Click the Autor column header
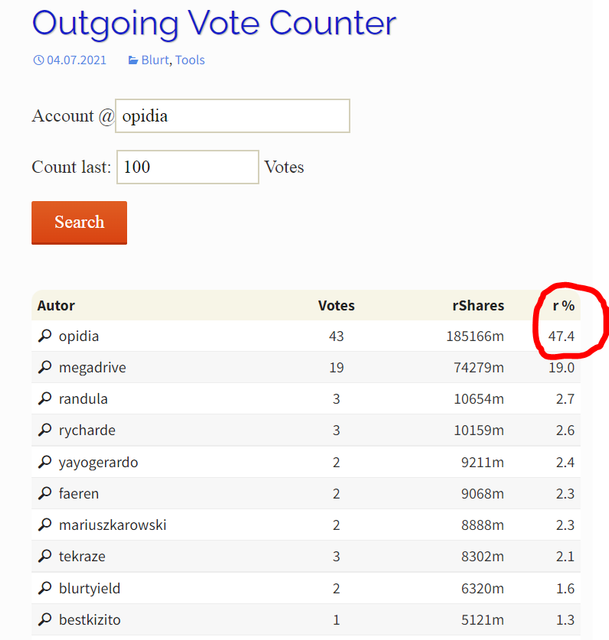This screenshot has height=640, width=609. 56,305
